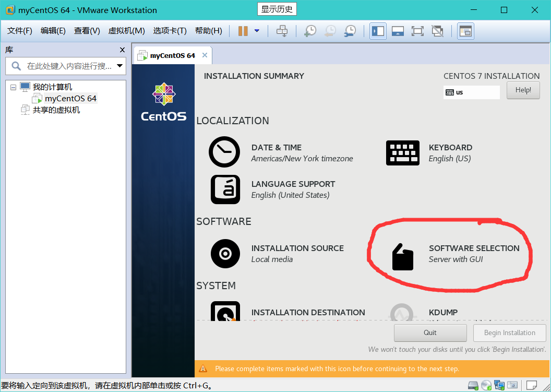
Task: Pause the virtual machine with the orange pause icon
Action: (243, 31)
